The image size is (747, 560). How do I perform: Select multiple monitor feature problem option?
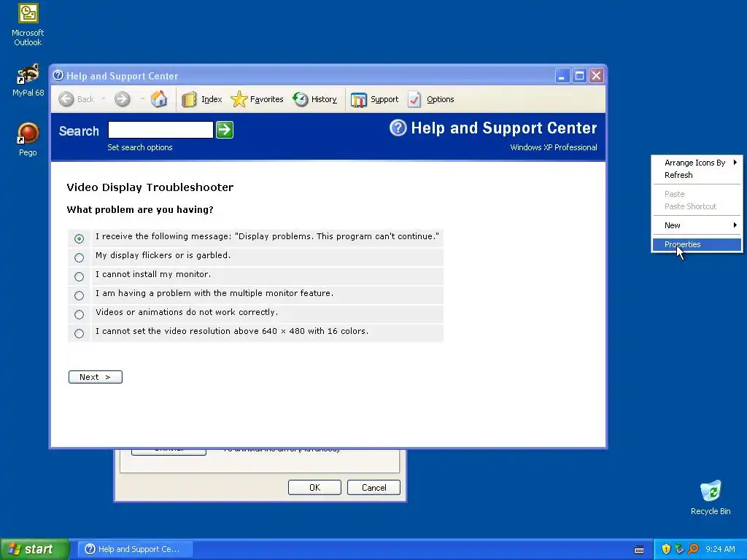click(79, 296)
